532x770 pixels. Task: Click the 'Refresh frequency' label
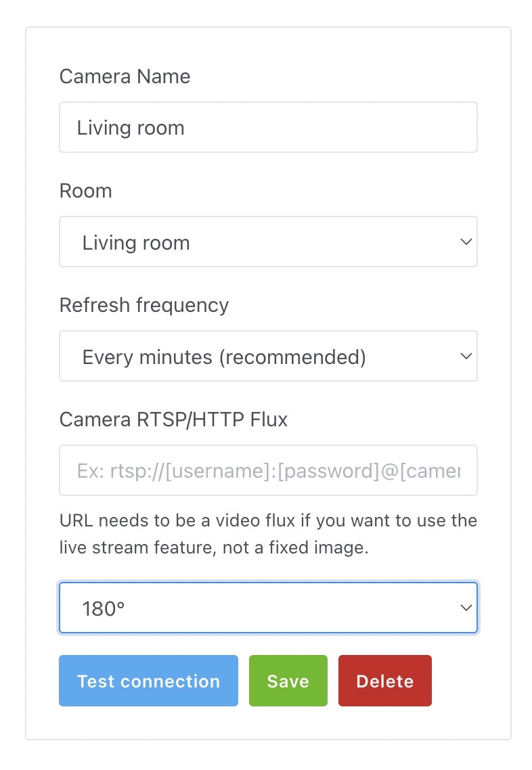[144, 305]
